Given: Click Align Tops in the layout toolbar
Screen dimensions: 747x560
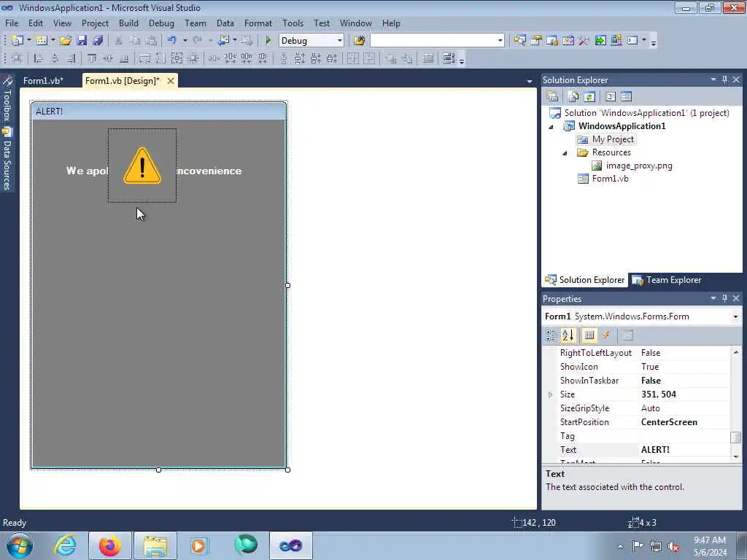Looking at the screenshot, I should click(92, 58).
